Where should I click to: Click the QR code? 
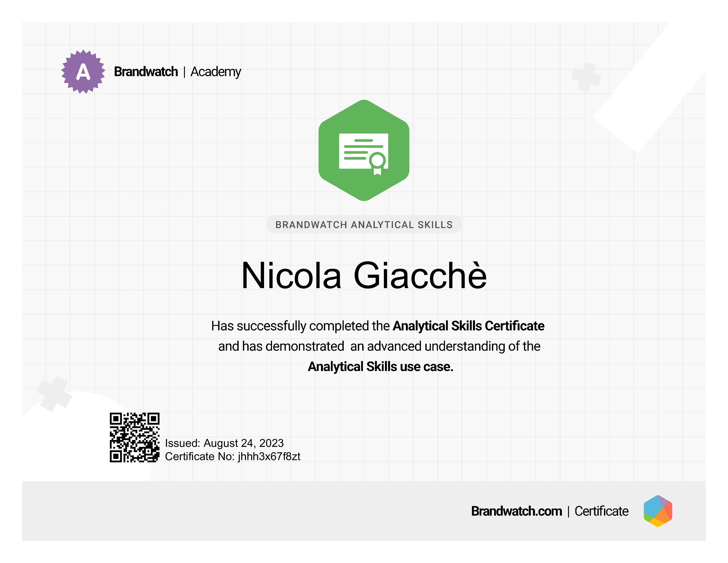(x=135, y=437)
